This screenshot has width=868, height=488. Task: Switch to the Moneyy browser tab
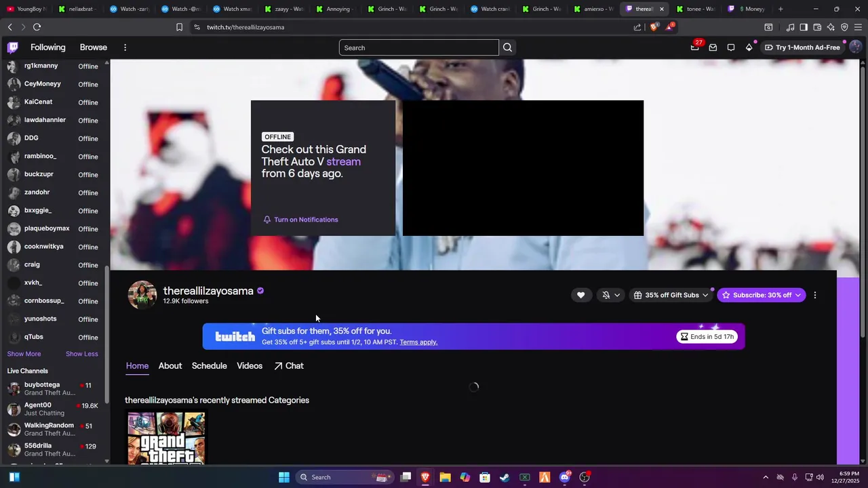(747, 9)
